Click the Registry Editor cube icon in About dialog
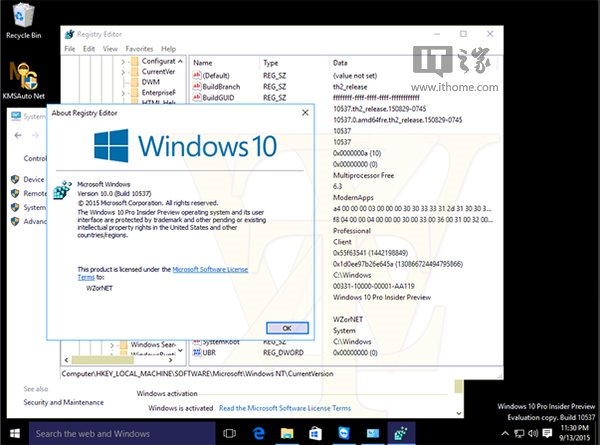The image size is (600, 445). pos(62,190)
